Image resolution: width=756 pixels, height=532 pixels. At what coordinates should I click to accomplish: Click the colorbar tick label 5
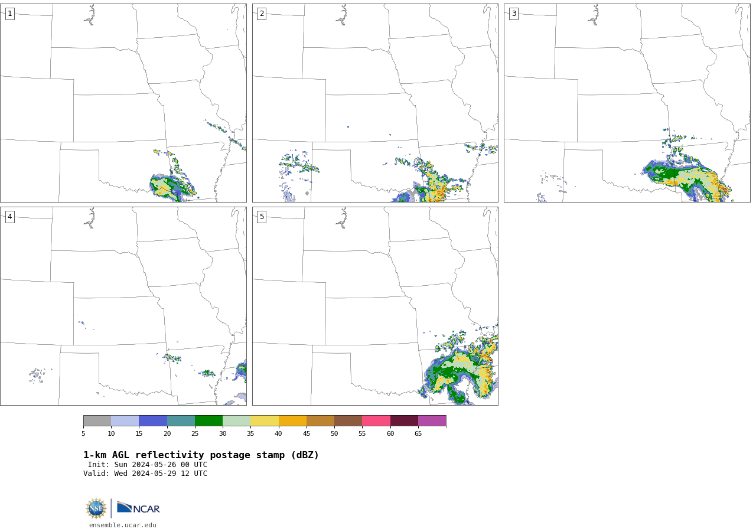click(x=83, y=434)
